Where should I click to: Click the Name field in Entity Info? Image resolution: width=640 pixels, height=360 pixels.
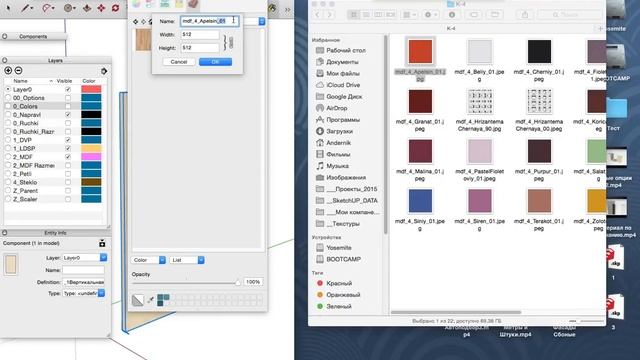coord(83,270)
